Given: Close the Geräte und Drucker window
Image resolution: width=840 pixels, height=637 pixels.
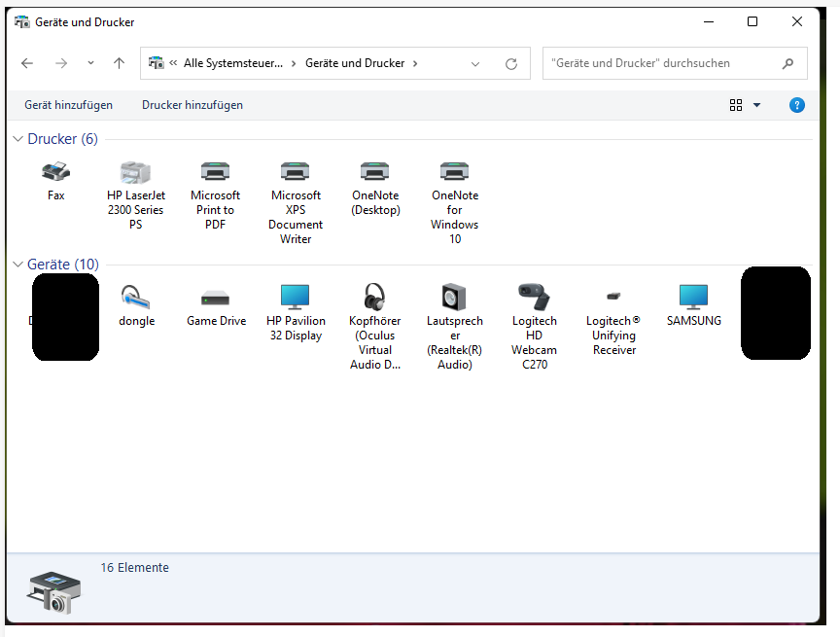Looking at the screenshot, I should coord(797,22).
